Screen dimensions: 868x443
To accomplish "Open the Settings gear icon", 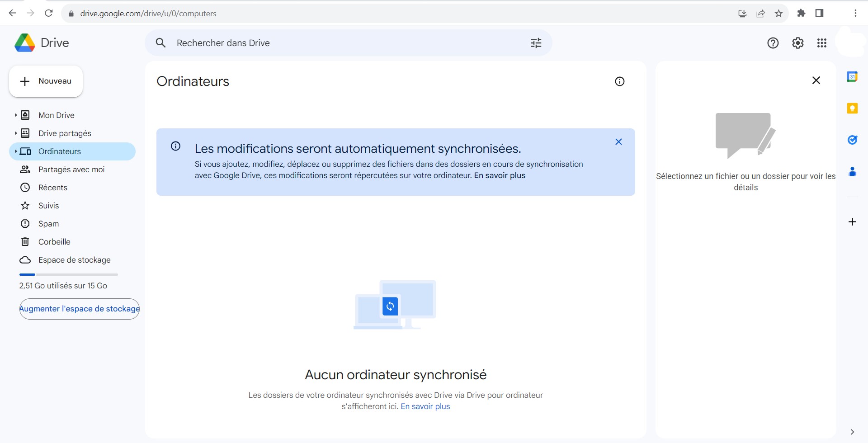I will [797, 43].
